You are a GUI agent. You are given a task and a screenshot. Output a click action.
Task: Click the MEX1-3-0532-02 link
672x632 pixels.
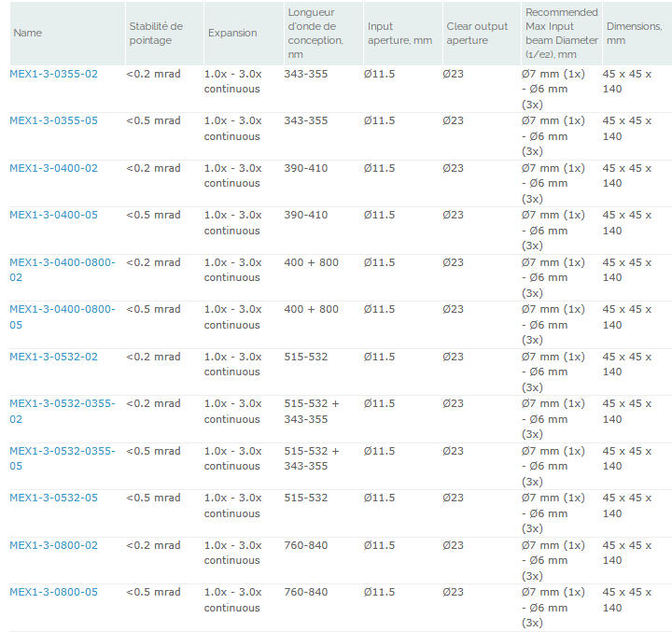(53, 357)
